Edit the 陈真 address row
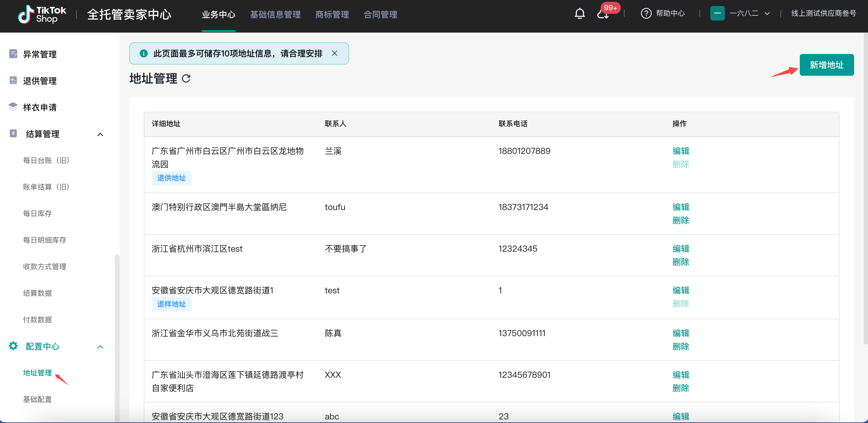Viewport: 868px width, 423px height. click(681, 333)
